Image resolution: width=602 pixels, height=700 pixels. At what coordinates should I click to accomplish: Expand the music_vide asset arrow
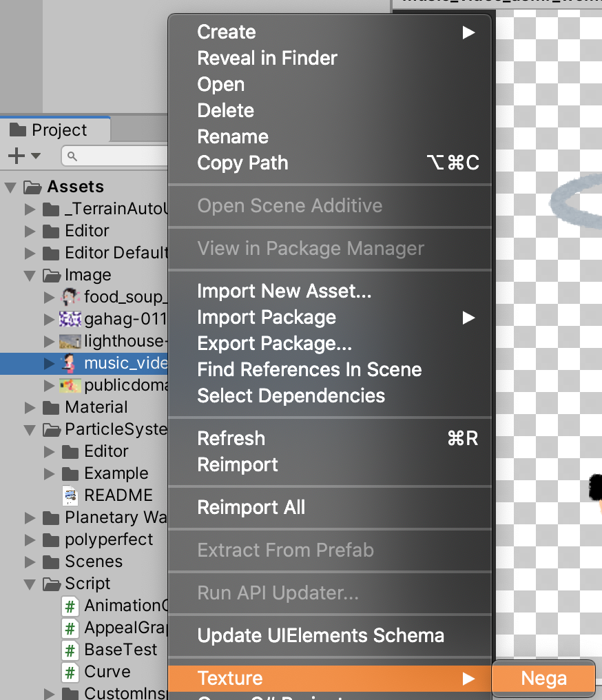click(49, 363)
